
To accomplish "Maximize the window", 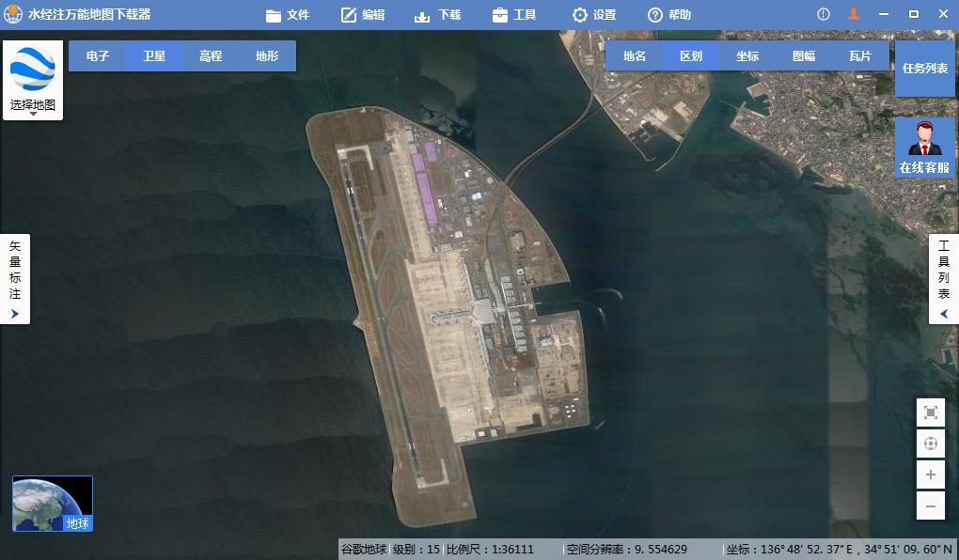I will coord(914,14).
